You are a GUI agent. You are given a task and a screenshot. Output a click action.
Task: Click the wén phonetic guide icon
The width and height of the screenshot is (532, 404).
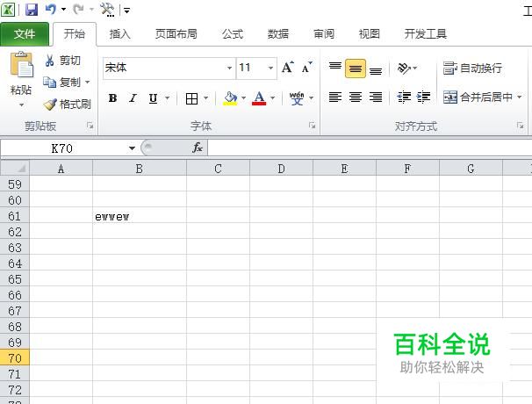coord(297,98)
